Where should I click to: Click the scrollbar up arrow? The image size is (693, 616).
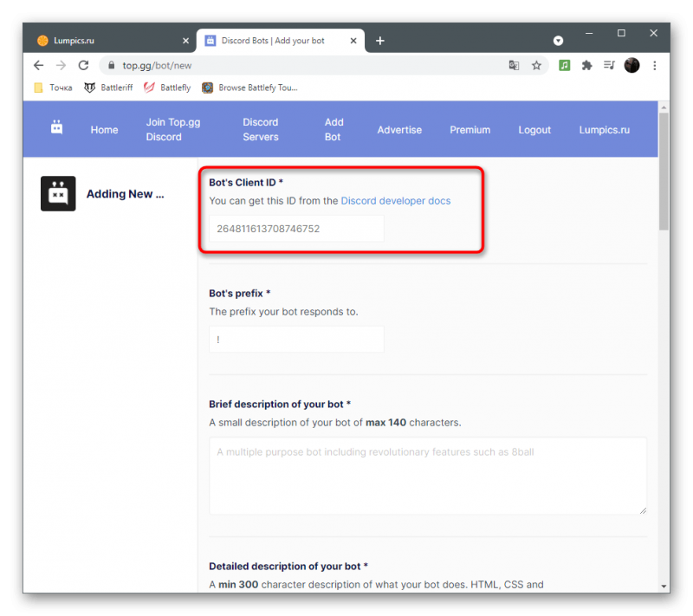click(x=664, y=107)
